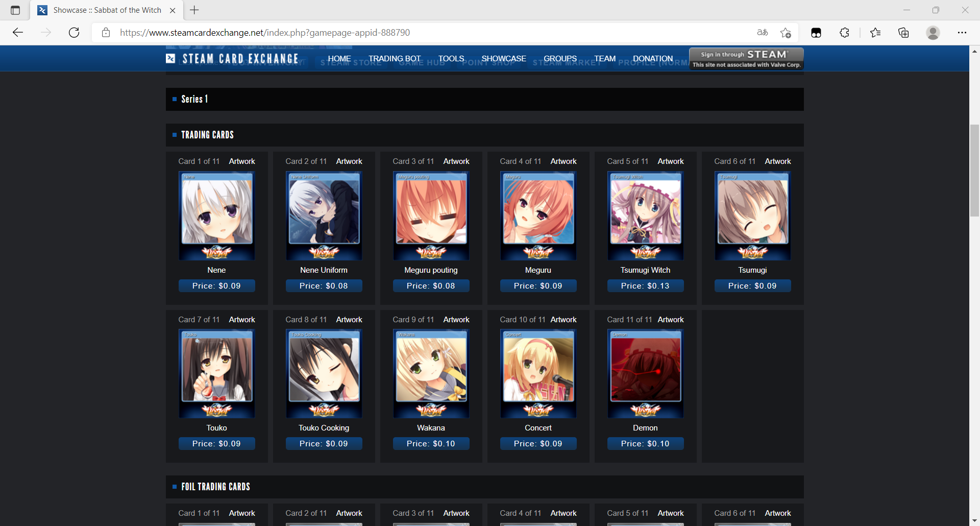The image size is (980, 526).
Task: Sign in through Steam
Action: coord(746,59)
